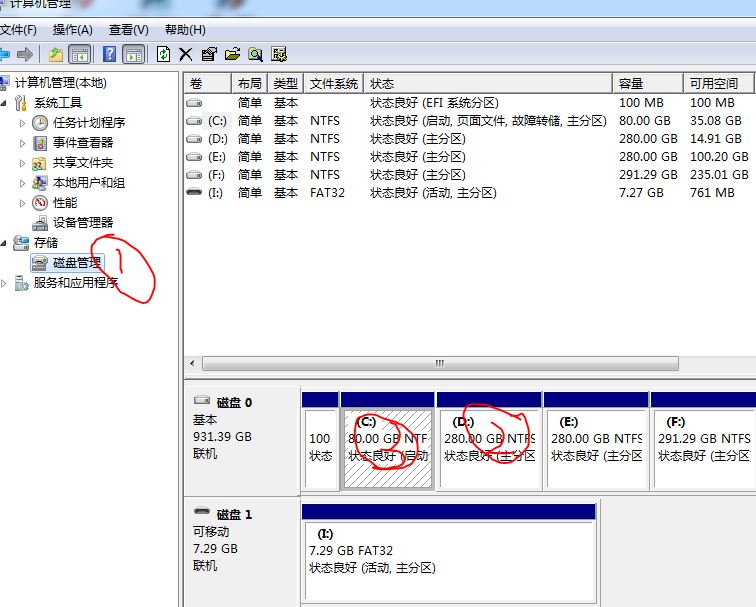756x607 pixels.
Task: Click the 磁盘 1 removable disk label
Action: click(234, 514)
